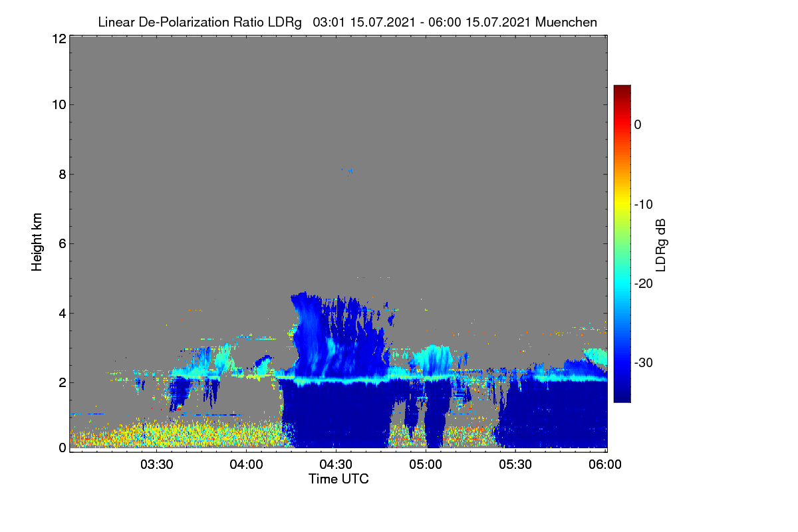Click the 05:00 time tick label
The height and width of the screenshot is (532, 798).
tap(426, 465)
